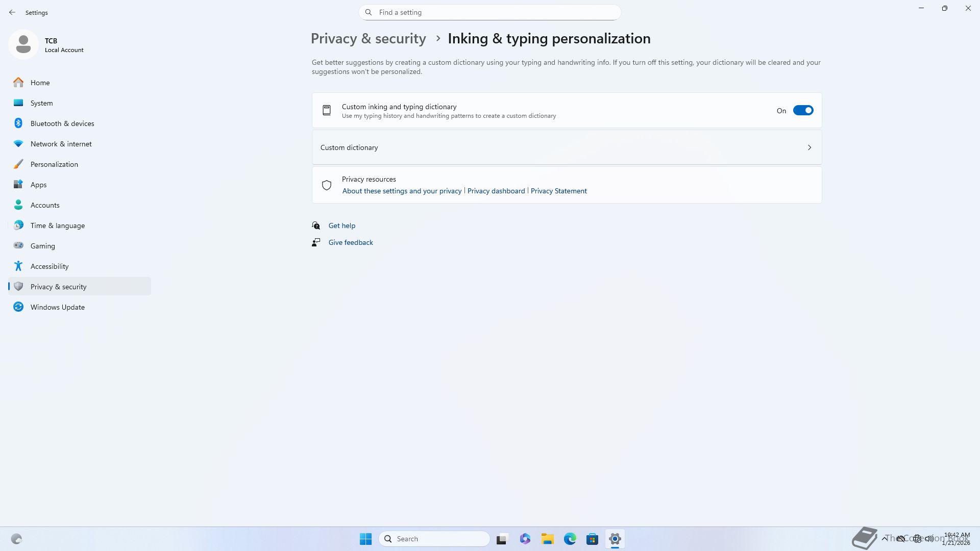The image size is (980, 551).
Task: Turn off Custom inking and typing dictionary toggle
Action: click(x=802, y=111)
